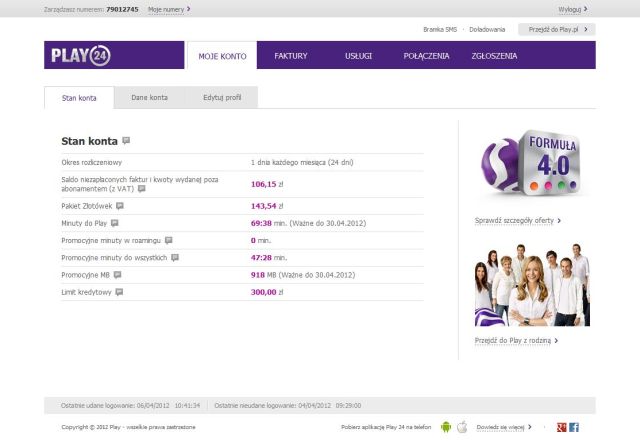This screenshot has height=444, width=640.
Task: Log out using Wyloguj link
Action: pos(573,9)
